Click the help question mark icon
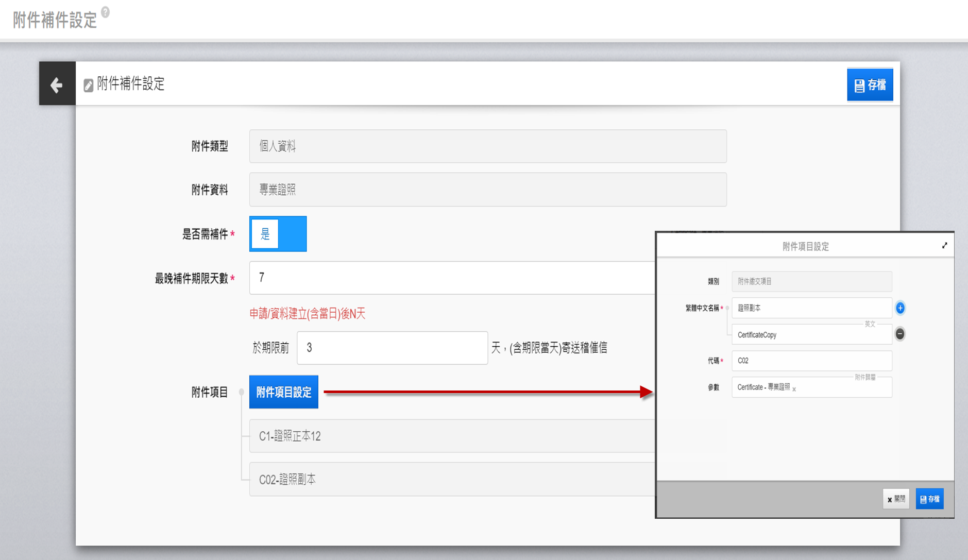This screenshot has height=560, width=968. click(106, 12)
